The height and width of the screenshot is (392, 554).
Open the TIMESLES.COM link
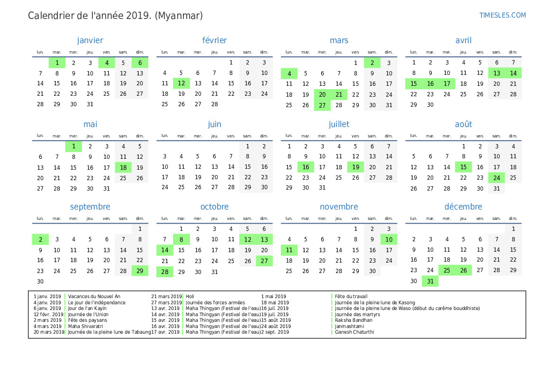pyautogui.click(x=502, y=15)
